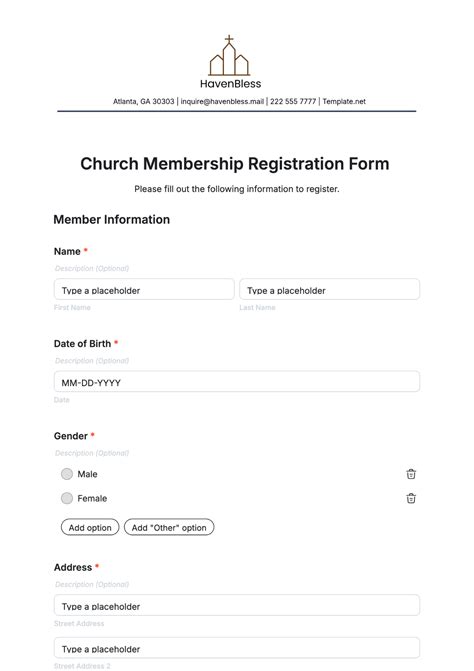Focus the First Name placeholder field
The height and width of the screenshot is (671, 474).
[144, 290]
